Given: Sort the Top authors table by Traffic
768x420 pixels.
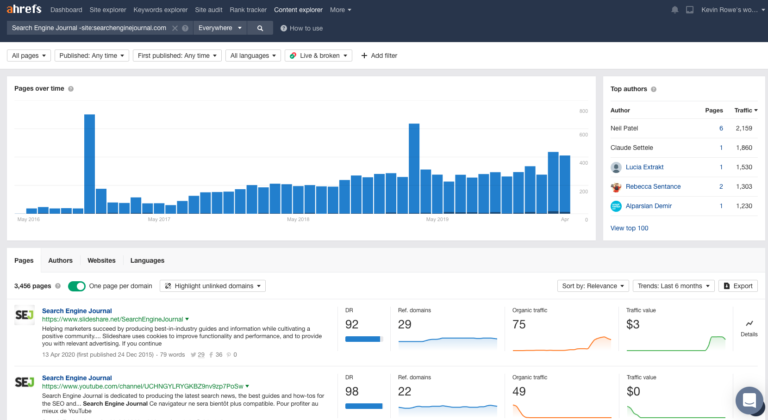Looking at the screenshot, I should (745, 111).
